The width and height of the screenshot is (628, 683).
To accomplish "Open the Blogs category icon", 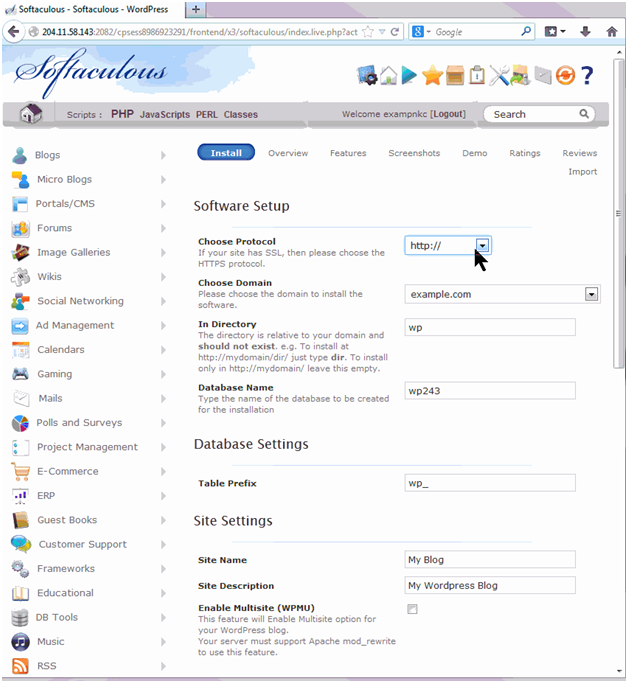I will [x=20, y=155].
